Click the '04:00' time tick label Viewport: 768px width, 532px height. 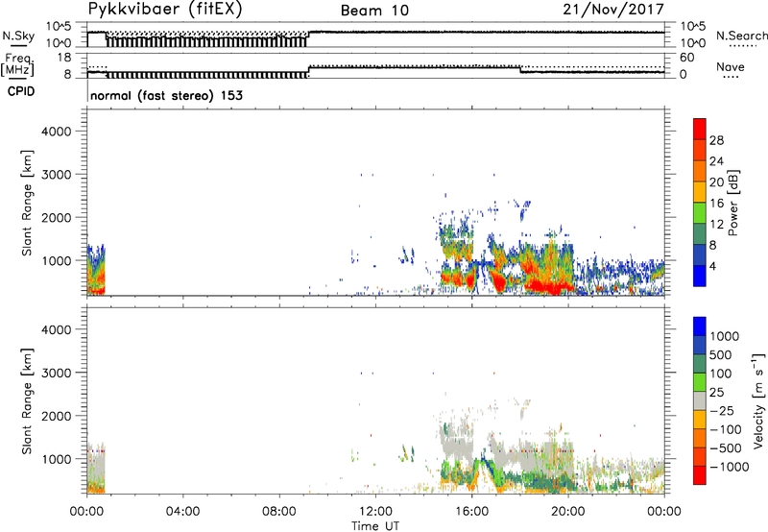[182, 512]
